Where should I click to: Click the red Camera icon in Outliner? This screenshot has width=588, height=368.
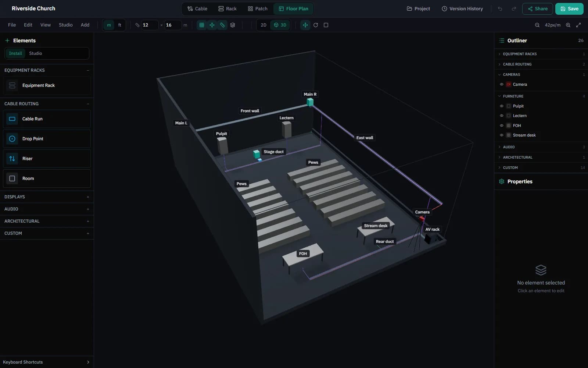(509, 84)
